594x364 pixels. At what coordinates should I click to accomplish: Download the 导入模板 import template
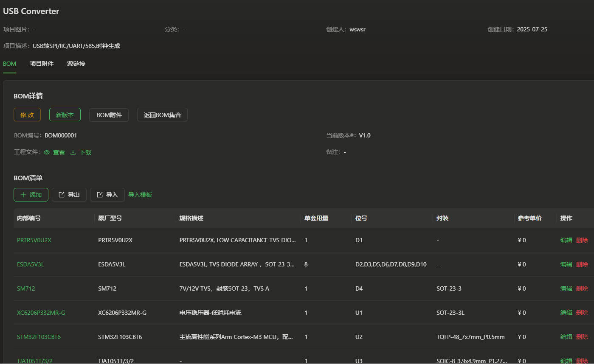pos(140,195)
